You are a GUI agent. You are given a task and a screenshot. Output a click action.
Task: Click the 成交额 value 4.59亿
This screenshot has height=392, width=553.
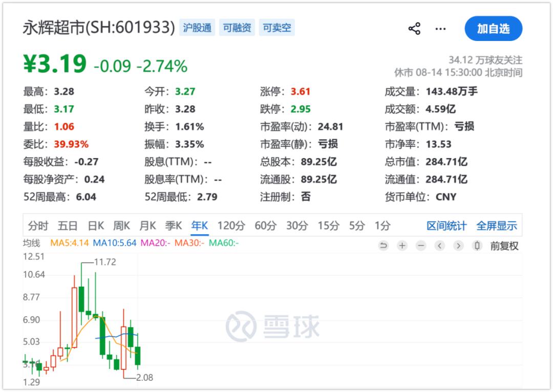click(440, 109)
